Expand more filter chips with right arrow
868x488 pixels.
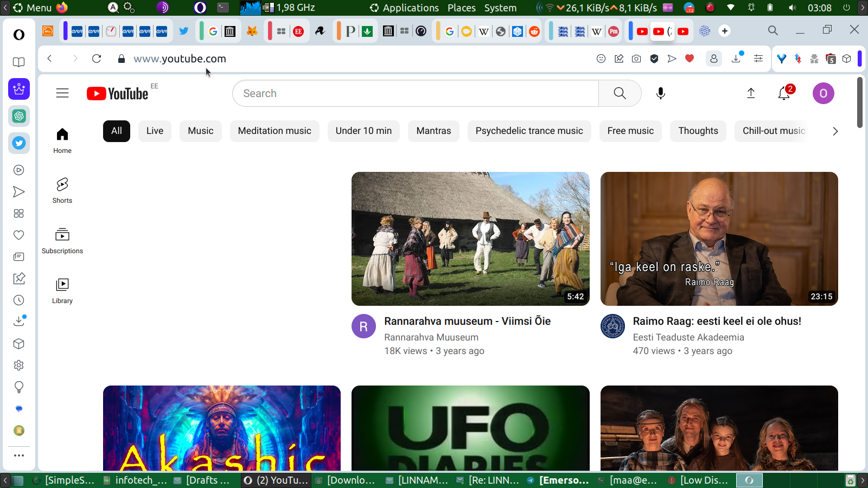coord(835,131)
